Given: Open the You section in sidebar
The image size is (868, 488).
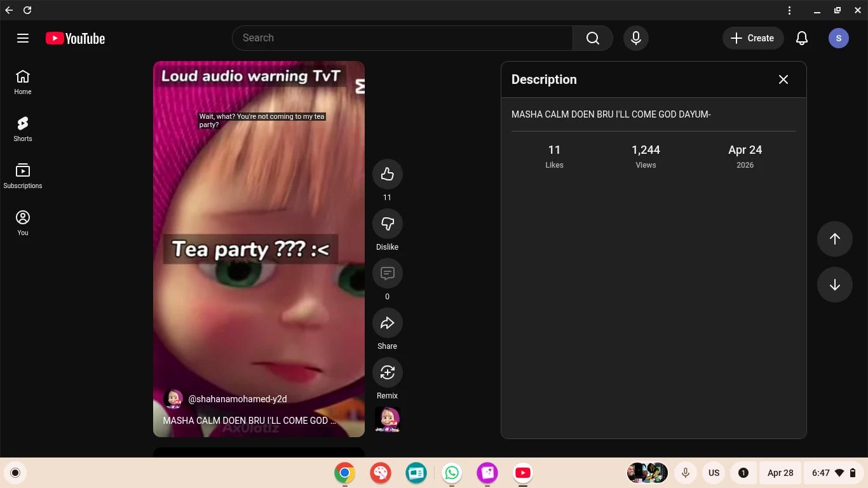Looking at the screenshot, I should tap(23, 223).
